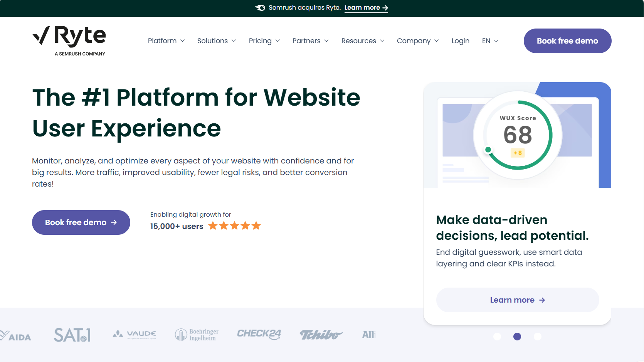This screenshot has height=362, width=644.
Task: Select the third carousel dot
Action: [538, 337]
